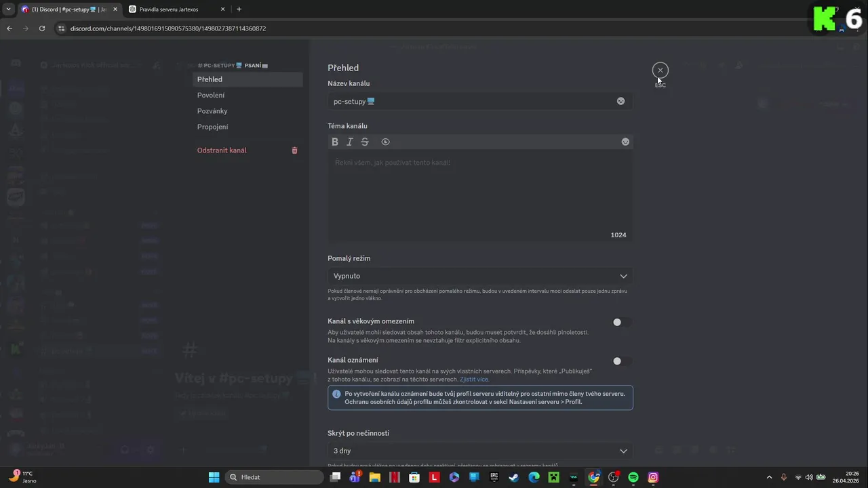The height and width of the screenshot is (488, 868).
Task: Open Netflix from the taskbar
Action: (x=395, y=477)
